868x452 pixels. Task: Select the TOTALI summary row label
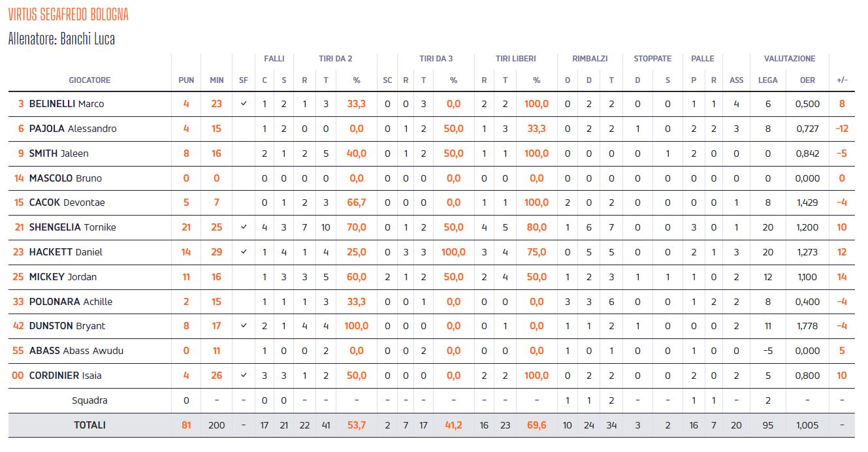click(x=89, y=425)
